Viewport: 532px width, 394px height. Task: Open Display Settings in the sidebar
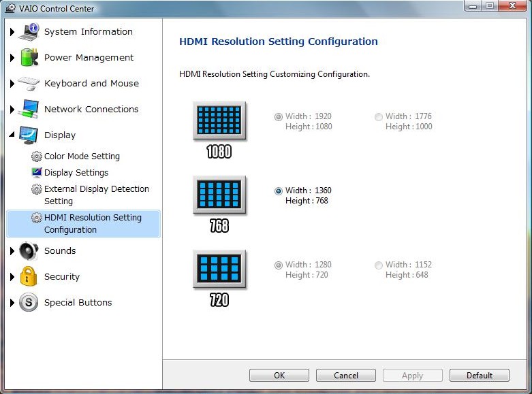click(76, 173)
